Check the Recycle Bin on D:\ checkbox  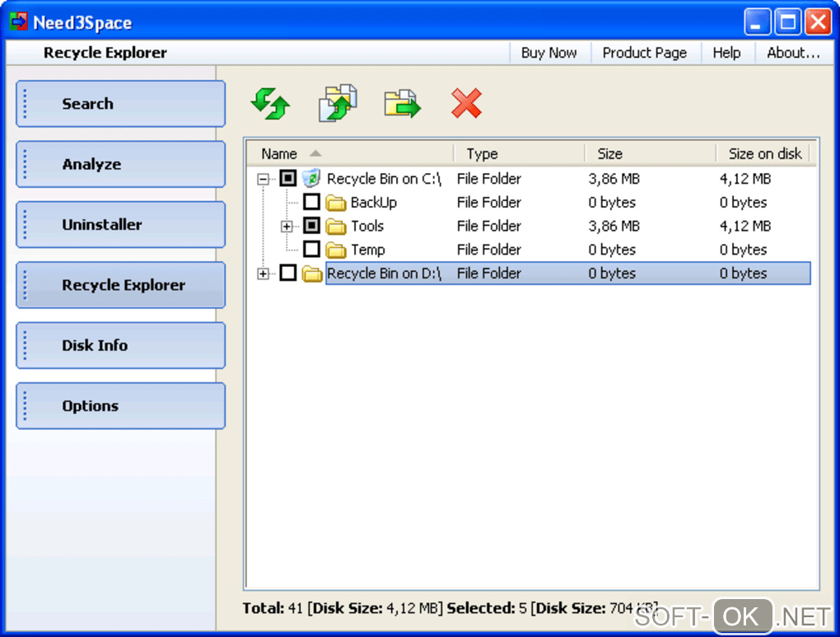(x=288, y=273)
